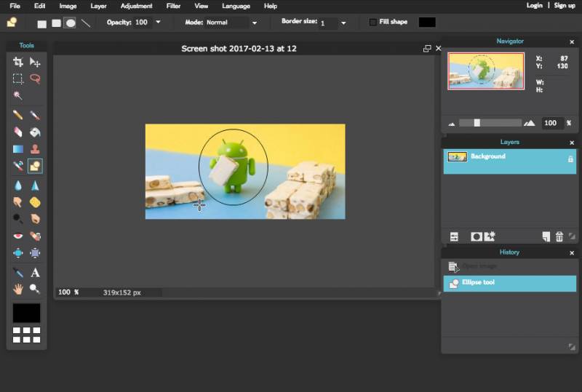Toggle the Background layer lock
582x392 pixels.
(570, 159)
